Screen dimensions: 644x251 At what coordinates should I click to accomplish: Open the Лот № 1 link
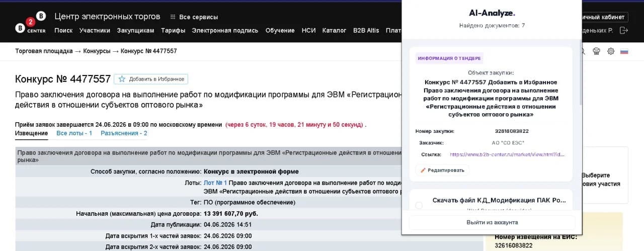tap(215, 183)
